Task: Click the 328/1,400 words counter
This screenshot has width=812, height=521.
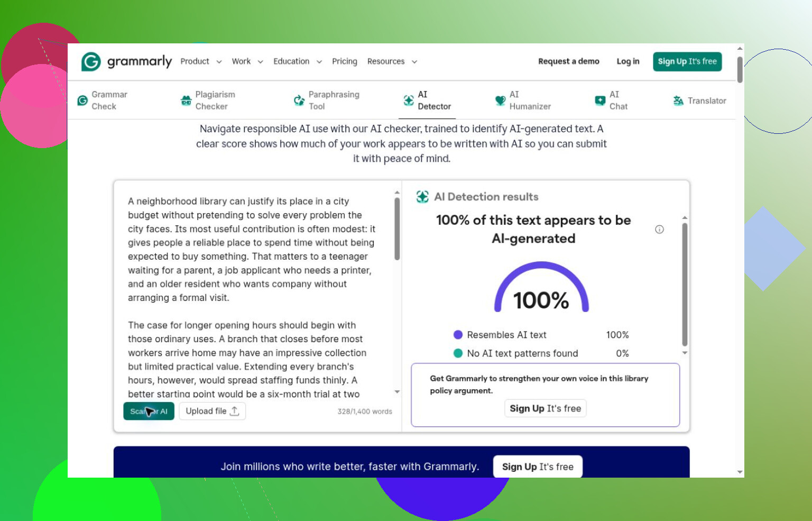Action: [365, 412]
